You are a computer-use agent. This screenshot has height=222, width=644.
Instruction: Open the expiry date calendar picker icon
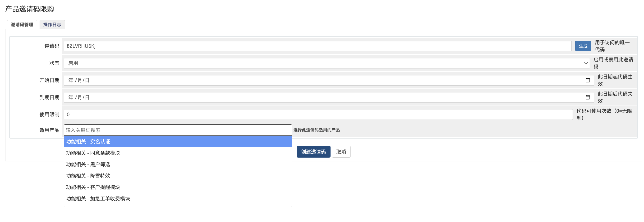point(588,97)
